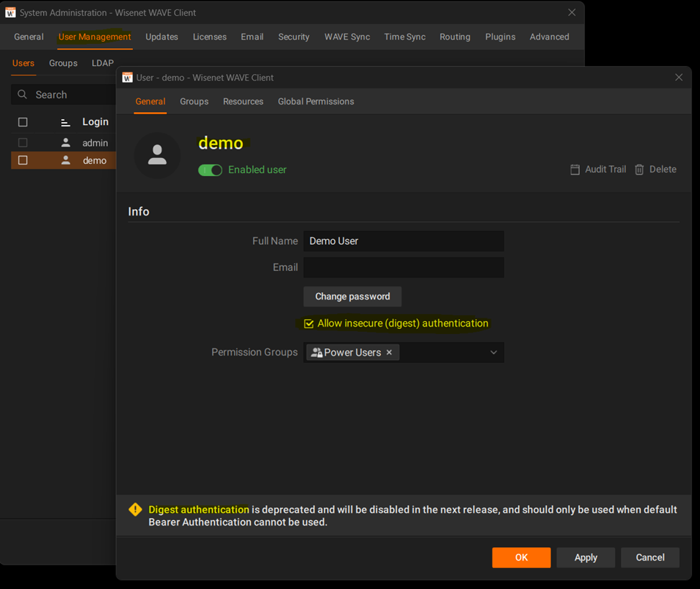Image resolution: width=700 pixels, height=589 pixels.
Task: Click the Audit Trail link text
Action: 605,169
